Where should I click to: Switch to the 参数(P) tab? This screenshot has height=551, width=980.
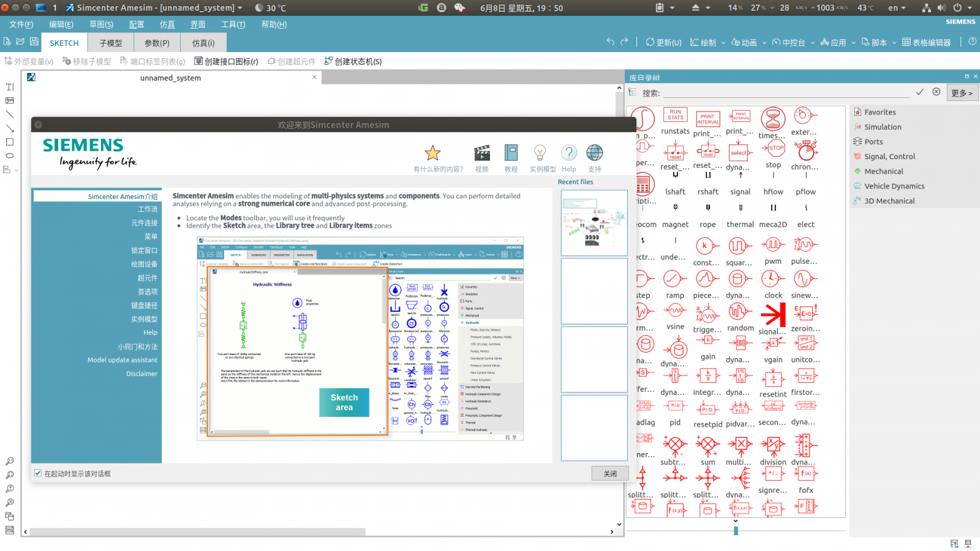pyautogui.click(x=157, y=42)
